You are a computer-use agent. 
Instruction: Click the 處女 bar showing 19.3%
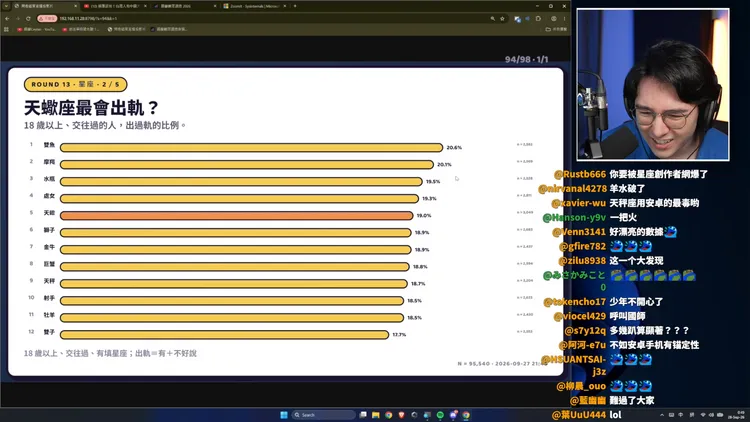(239, 199)
